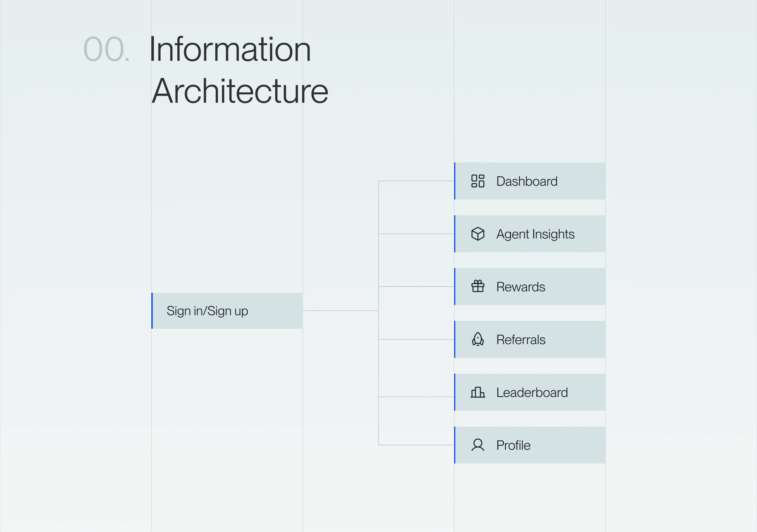The width and height of the screenshot is (757, 532).
Task: Click the Profile user icon
Action: pyautogui.click(x=477, y=445)
